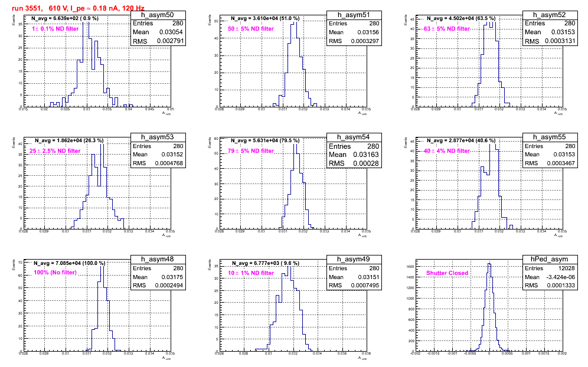The image size is (588, 367).
Task: Click RMS value 0.0002494 in h_asym48
Action: tap(169, 286)
